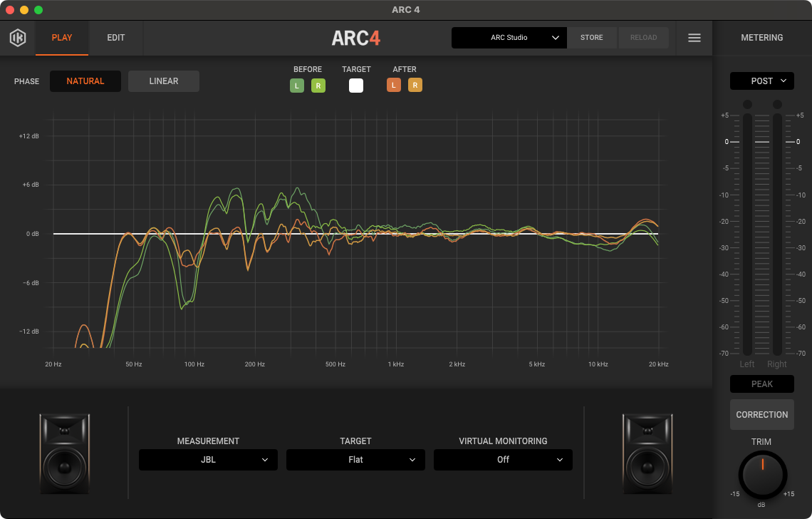812x519 pixels.
Task: Switch to the EDIT tab
Action: 116,38
